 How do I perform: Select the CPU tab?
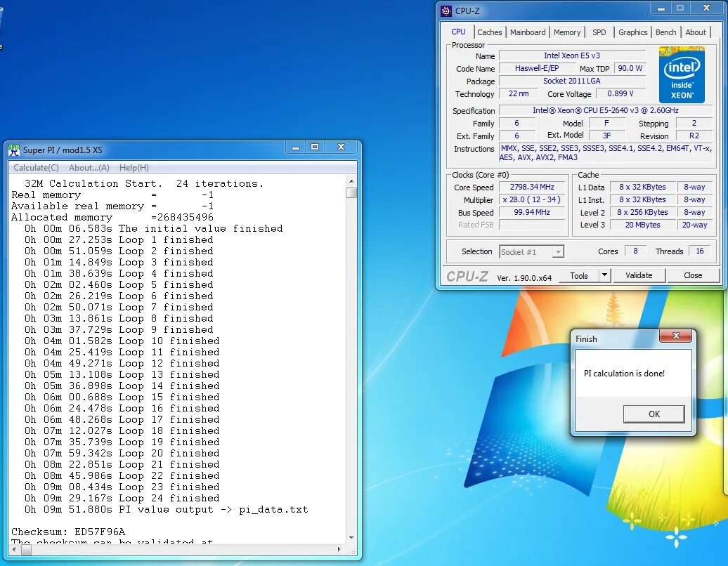coord(458,32)
